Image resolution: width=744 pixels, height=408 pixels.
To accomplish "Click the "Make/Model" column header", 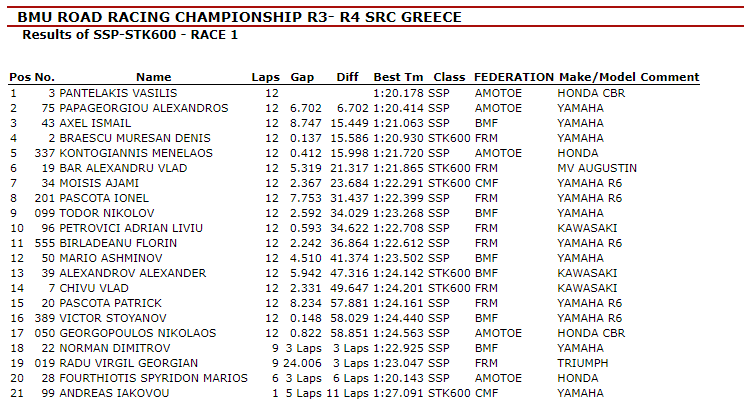I will point(596,77).
